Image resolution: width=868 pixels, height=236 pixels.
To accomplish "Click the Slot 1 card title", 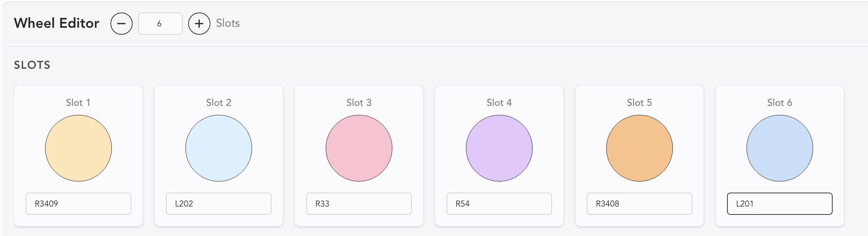I will click(78, 103).
